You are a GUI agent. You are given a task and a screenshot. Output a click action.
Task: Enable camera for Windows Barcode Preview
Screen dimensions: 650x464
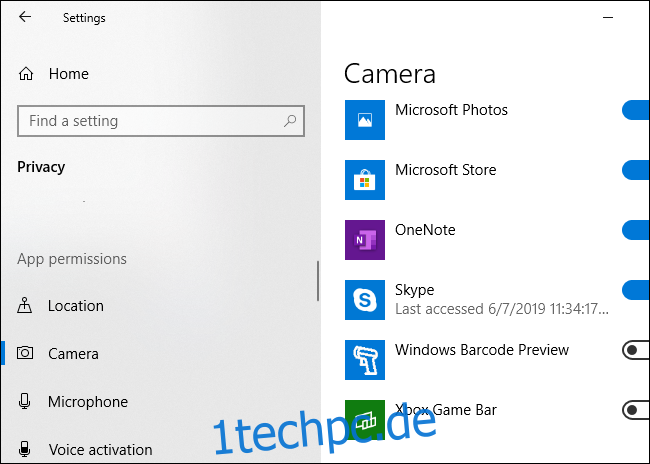(635, 350)
